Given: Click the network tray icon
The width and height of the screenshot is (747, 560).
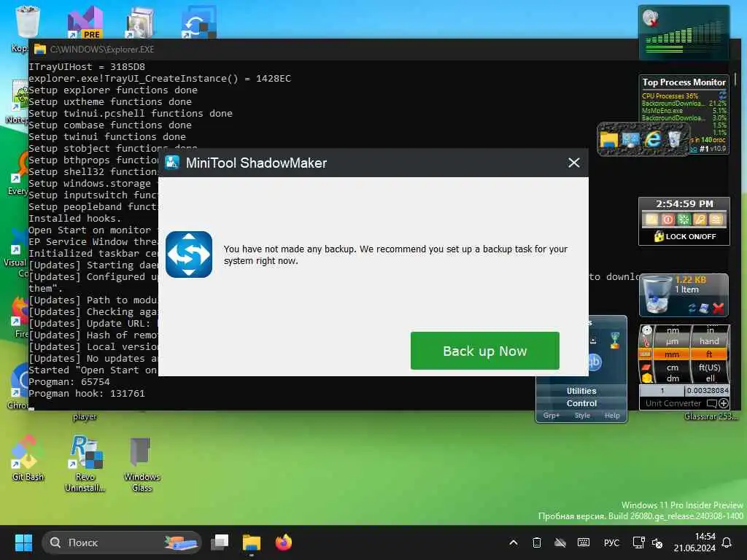Looking at the screenshot, I should coord(638,542).
